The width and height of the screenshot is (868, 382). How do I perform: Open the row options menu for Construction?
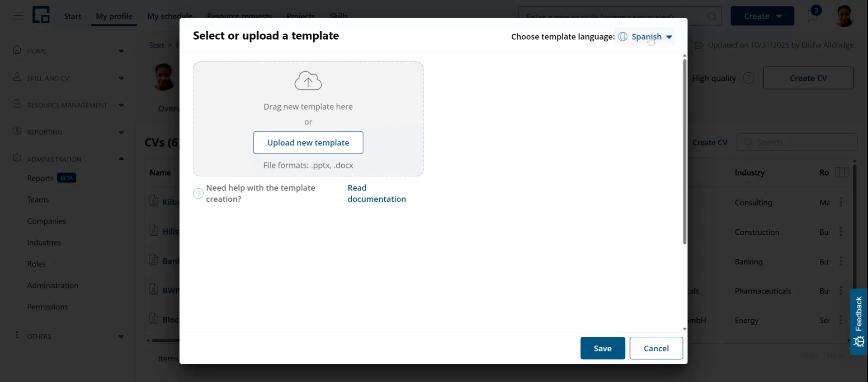[x=841, y=232]
